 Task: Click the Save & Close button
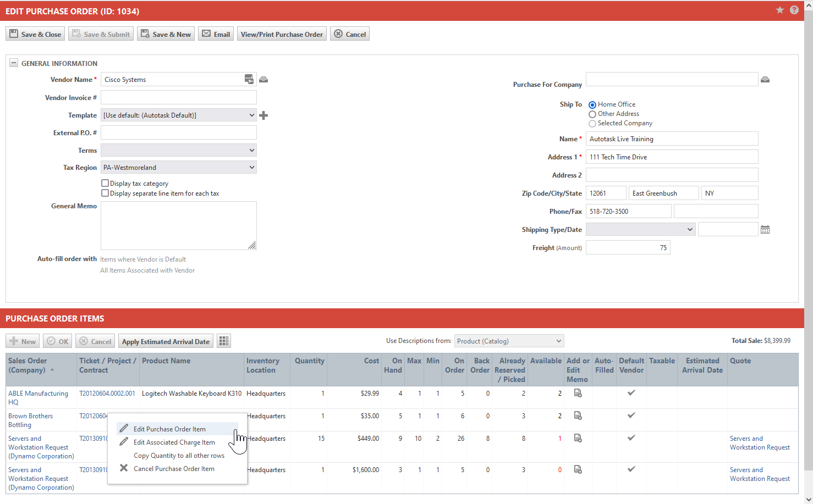[35, 34]
